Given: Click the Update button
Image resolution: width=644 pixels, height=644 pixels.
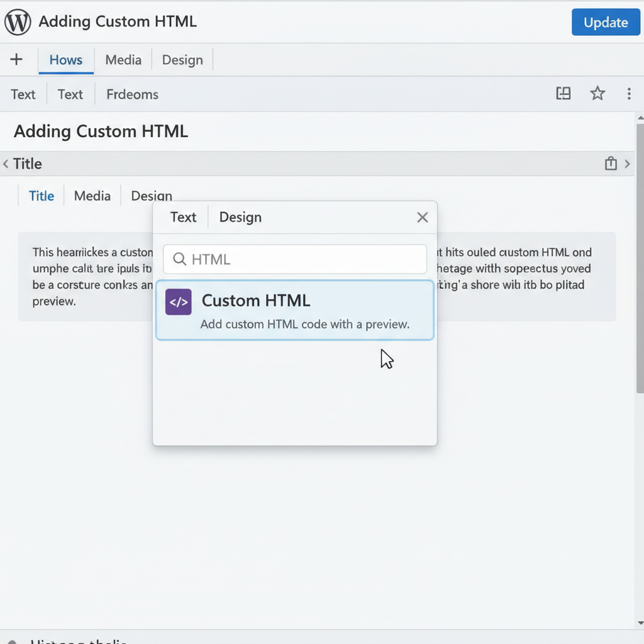Looking at the screenshot, I should click(605, 22).
